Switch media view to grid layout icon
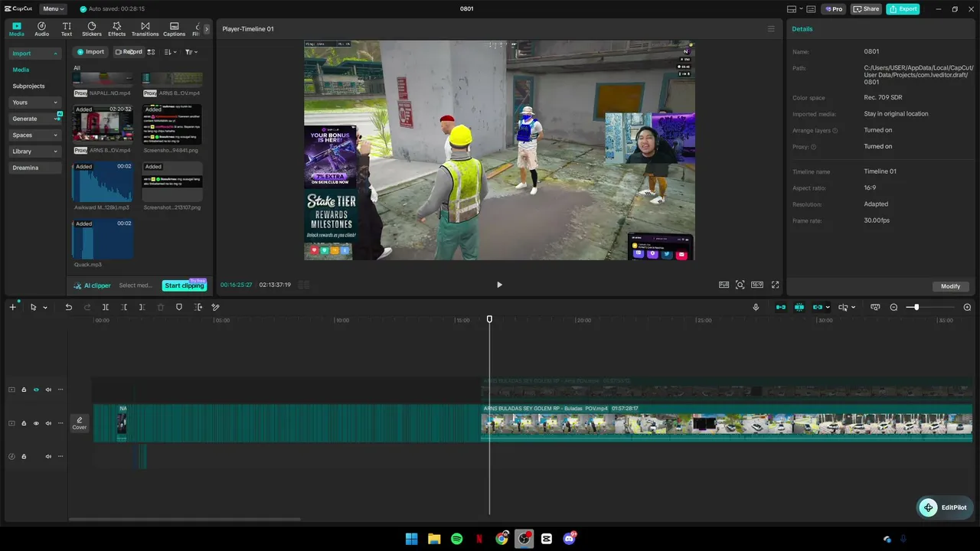Viewport: 980px width, 551px height. coord(151,52)
